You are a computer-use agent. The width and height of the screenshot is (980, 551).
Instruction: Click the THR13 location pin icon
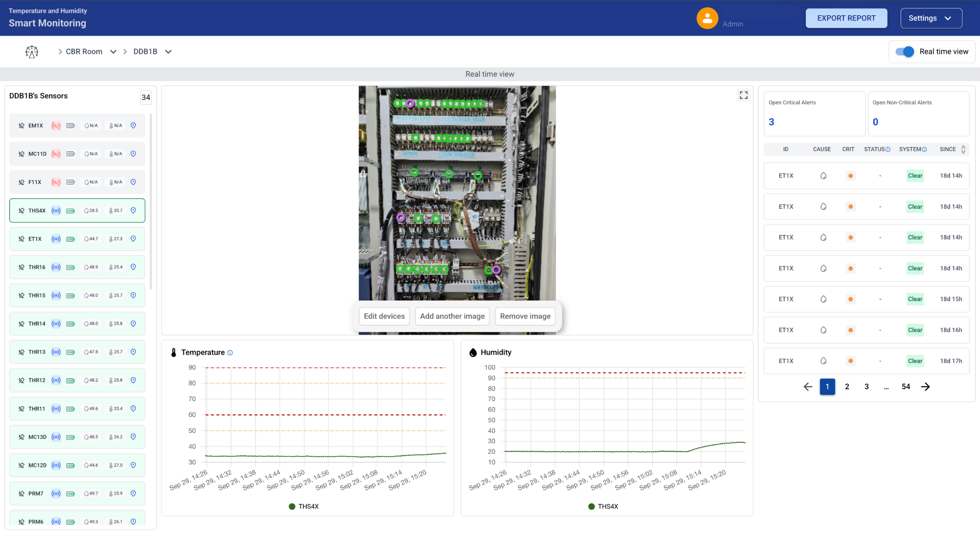coord(133,352)
